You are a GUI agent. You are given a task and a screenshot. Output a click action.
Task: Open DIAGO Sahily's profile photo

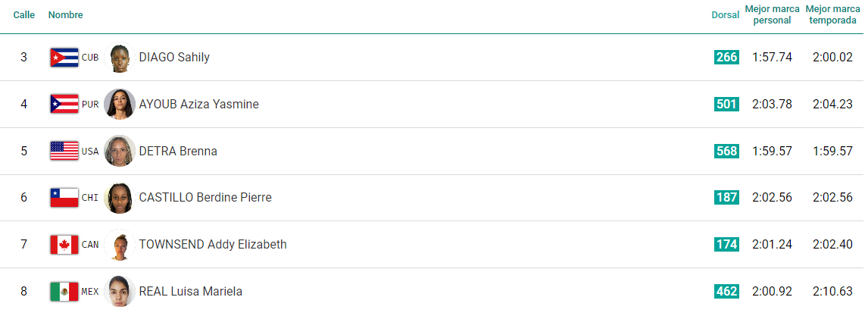[120, 57]
